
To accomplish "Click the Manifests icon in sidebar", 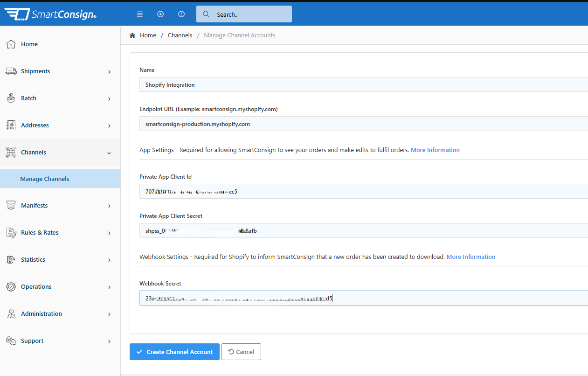I will [x=11, y=206].
